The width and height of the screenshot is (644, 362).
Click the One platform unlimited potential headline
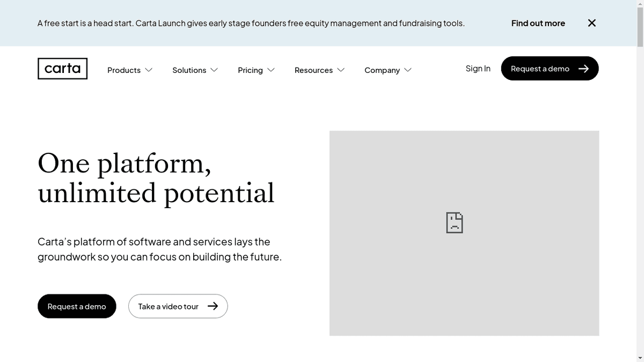[x=156, y=178]
